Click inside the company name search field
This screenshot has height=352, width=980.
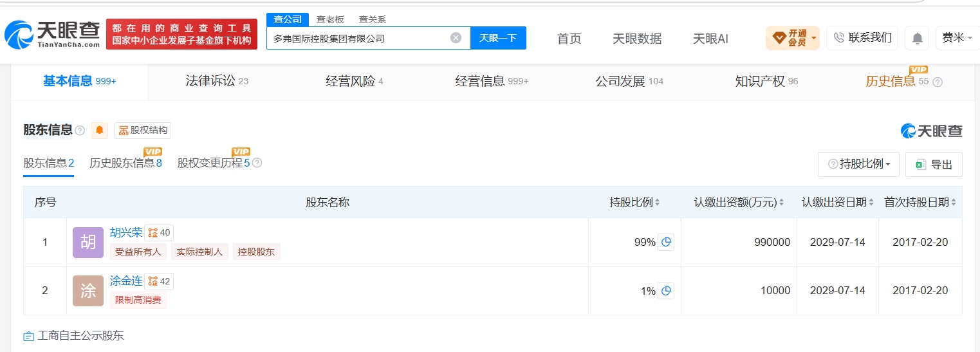(358, 38)
